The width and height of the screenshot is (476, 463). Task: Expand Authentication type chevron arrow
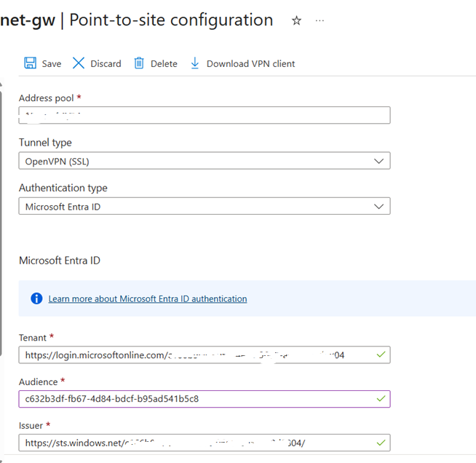pos(378,207)
